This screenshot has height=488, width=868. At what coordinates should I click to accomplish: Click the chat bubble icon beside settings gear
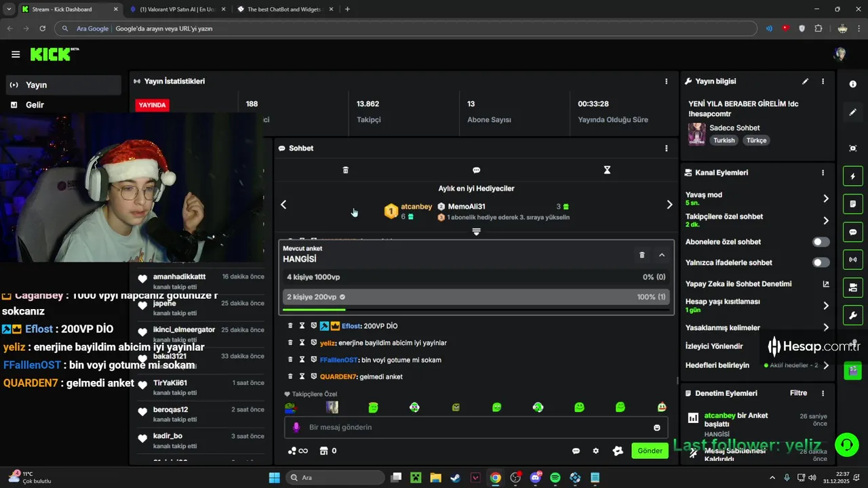576,451
